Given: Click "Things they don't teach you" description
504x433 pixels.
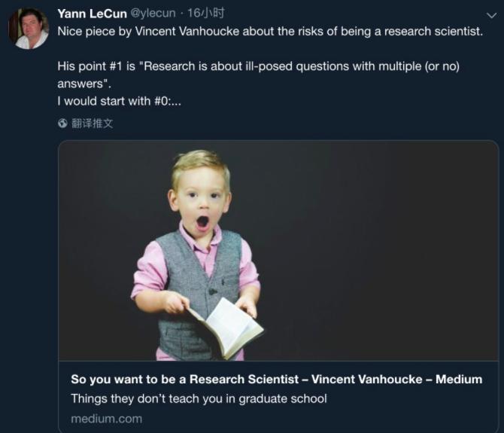Looking at the screenshot, I should point(199,398).
